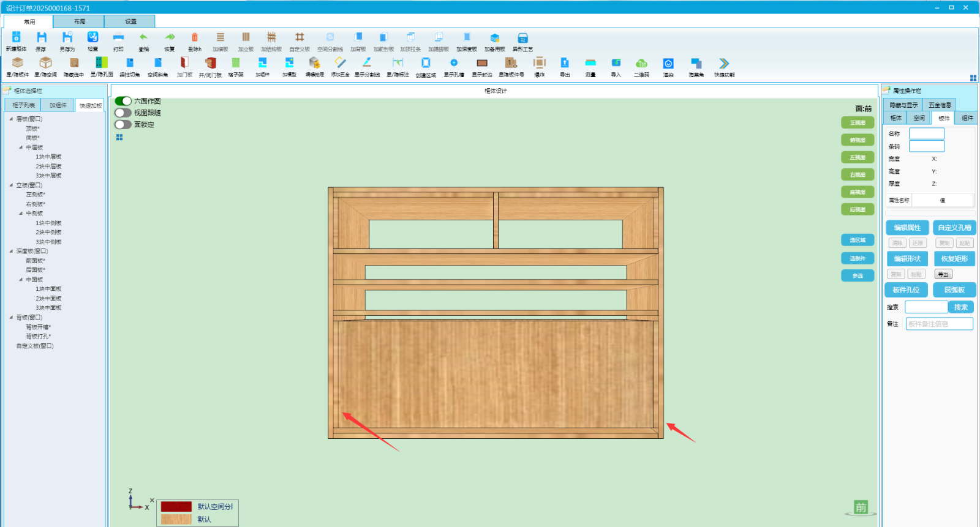Click the 爆炸 explode view icon
The image size is (980, 527).
[x=539, y=63]
